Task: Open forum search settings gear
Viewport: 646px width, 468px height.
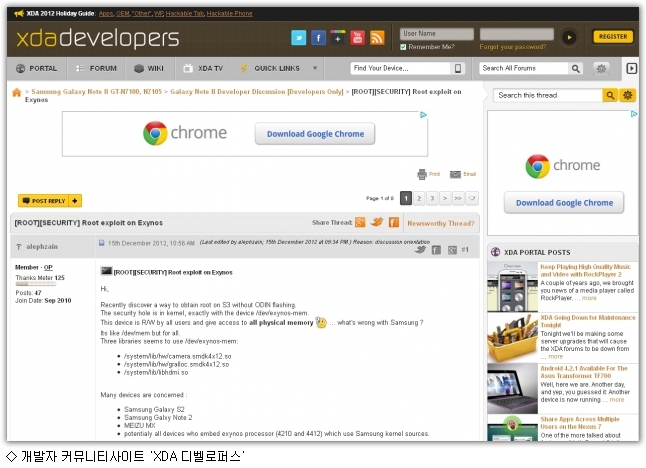Action: pyautogui.click(x=601, y=68)
